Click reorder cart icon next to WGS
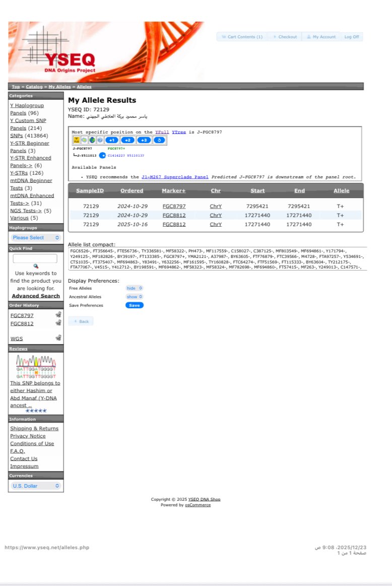 (x=58, y=338)
